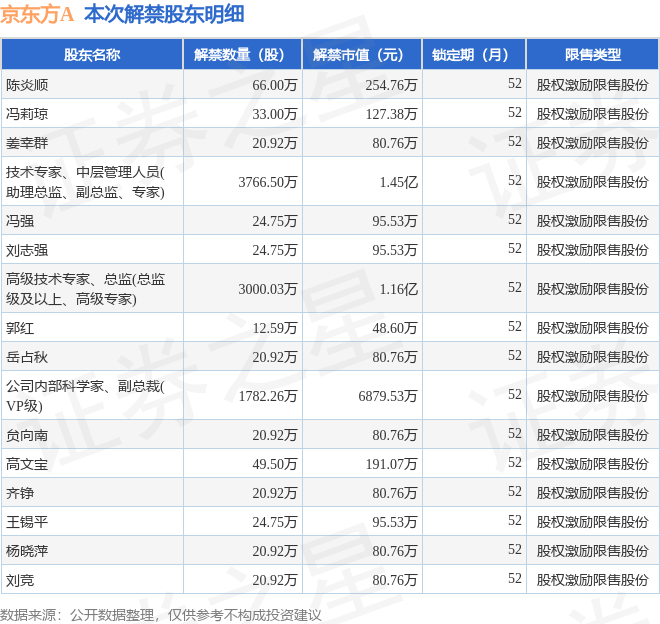660x624 pixels.
Task: Select shareholder name 陈炎顺
Action: pyautogui.click(x=27, y=85)
